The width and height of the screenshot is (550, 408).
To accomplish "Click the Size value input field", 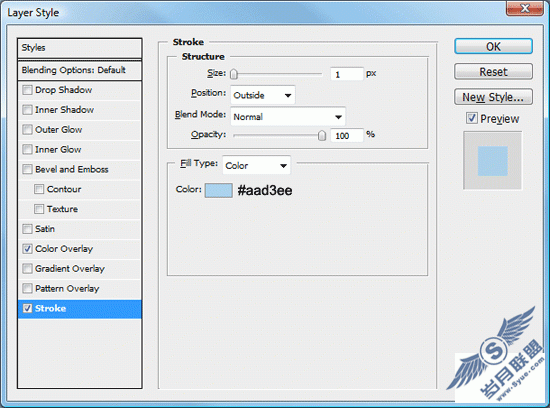I will [347, 74].
